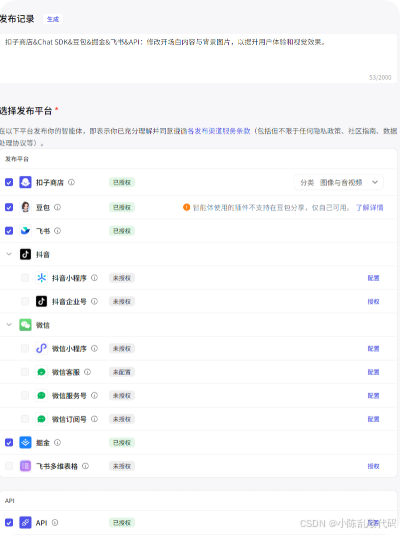Open info tooltip next to API
Viewport: 400px width, 535px height.
55,522
